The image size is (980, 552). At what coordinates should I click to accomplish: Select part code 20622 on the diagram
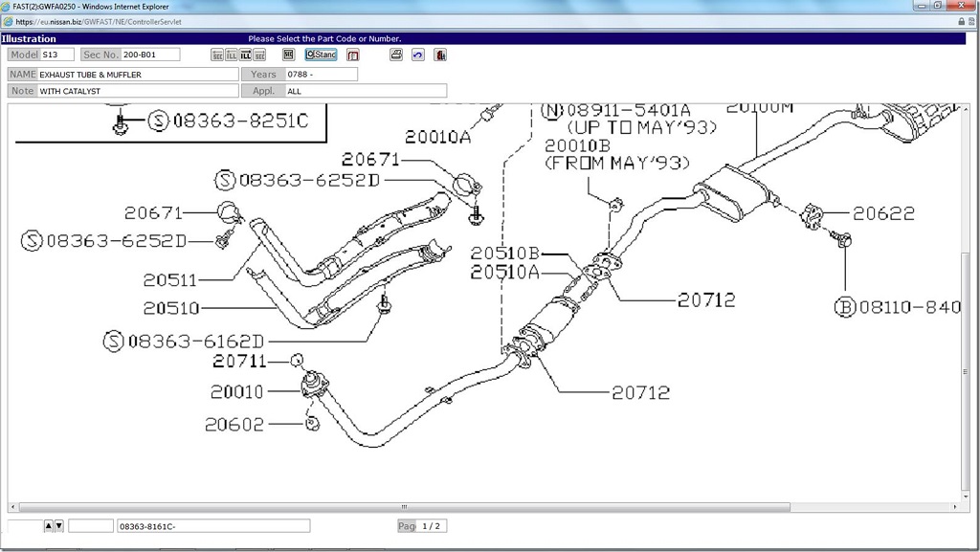coord(883,213)
